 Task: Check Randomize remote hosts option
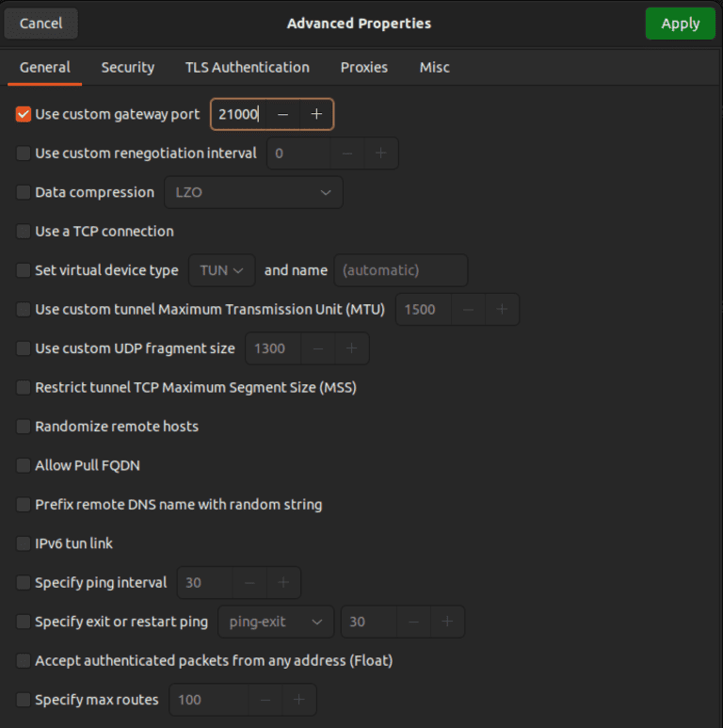pos(24,427)
